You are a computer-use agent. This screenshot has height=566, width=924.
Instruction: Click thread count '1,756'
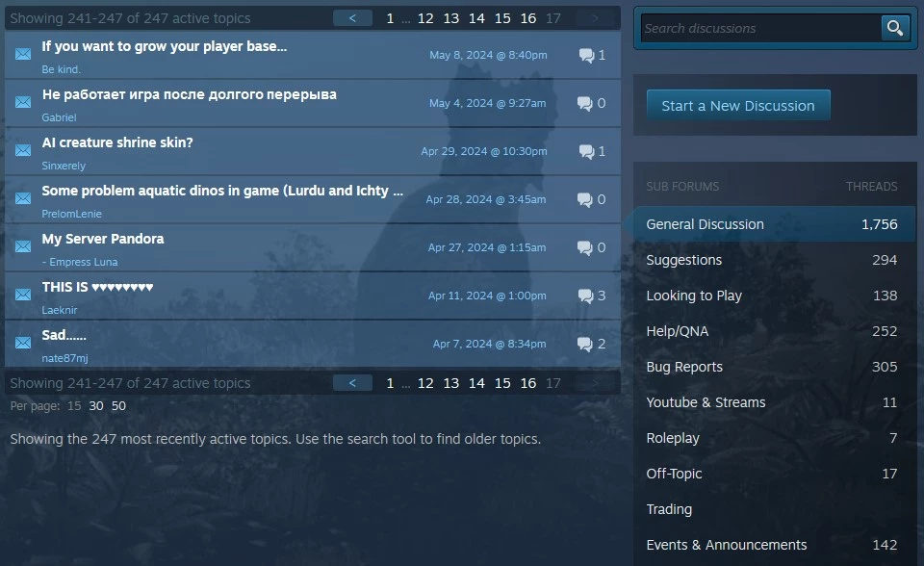point(879,224)
